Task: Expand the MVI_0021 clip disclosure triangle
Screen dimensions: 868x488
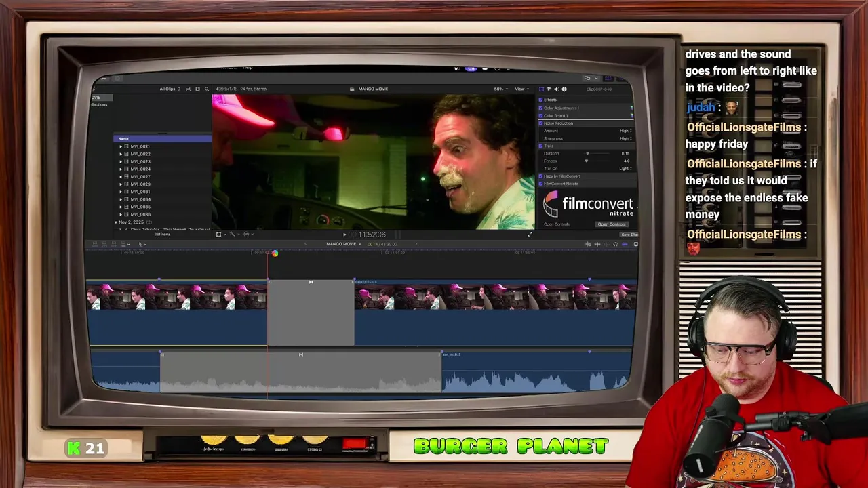Action: tap(121, 146)
